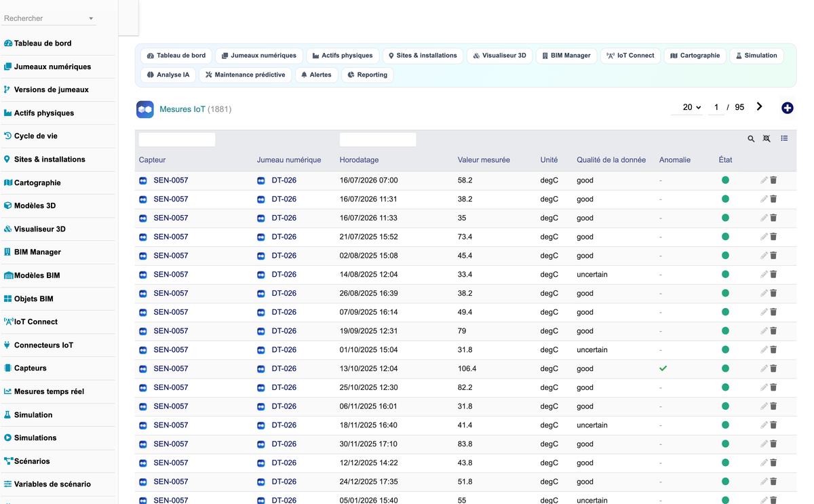This screenshot has width=814, height=504.
Task: Edit the row dated 18/11/2025 16:40
Action: 764,425
